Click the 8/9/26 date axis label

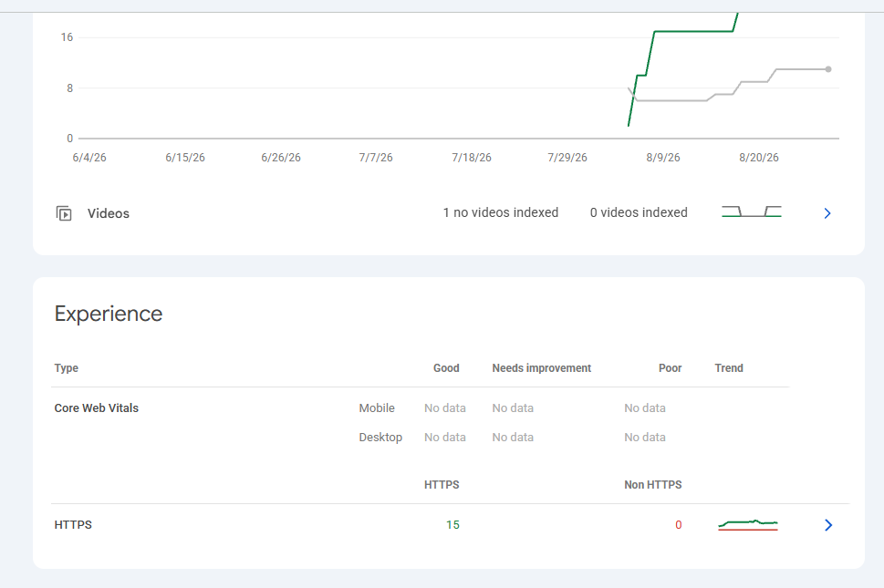663,158
